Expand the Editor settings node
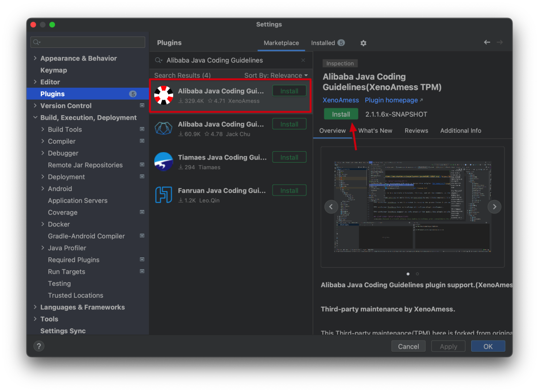The width and height of the screenshot is (539, 392). pos(35,82)
